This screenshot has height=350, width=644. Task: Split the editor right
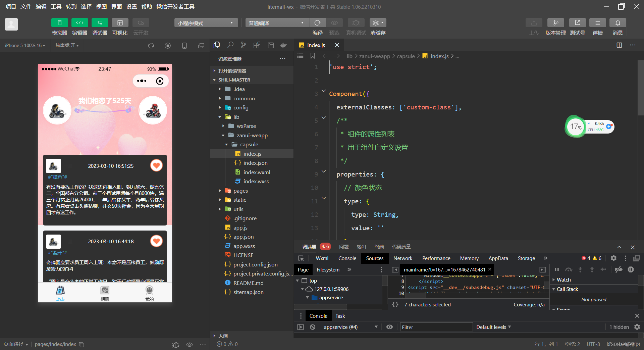pos(619,45)
